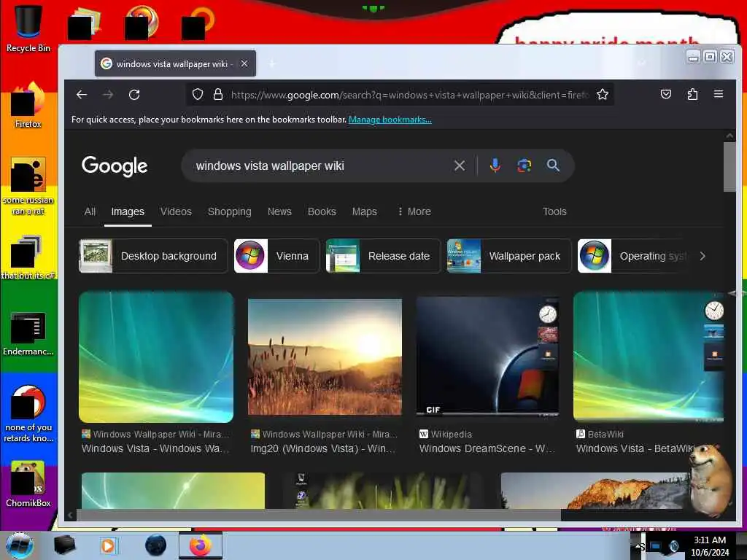The width and height of the screenshot is (747, 560).
Task: Filter by Release date chip
Action: (383, 256)
